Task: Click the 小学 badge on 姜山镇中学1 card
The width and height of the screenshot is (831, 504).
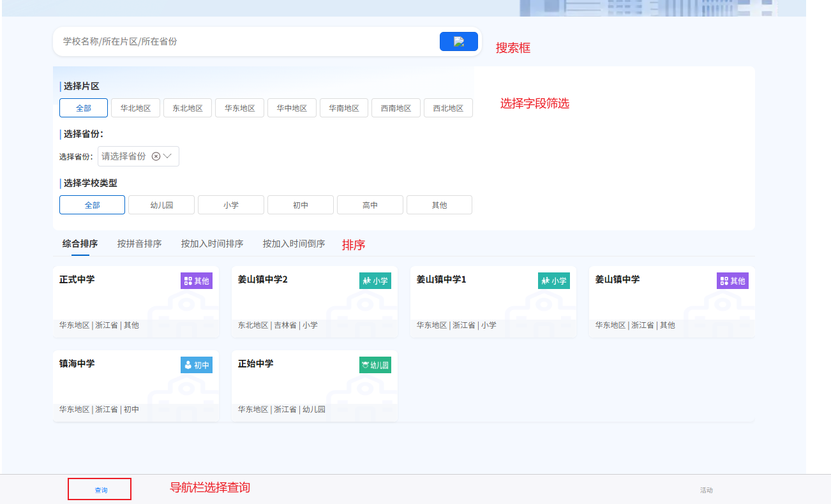Action: [x=553, y=281]
